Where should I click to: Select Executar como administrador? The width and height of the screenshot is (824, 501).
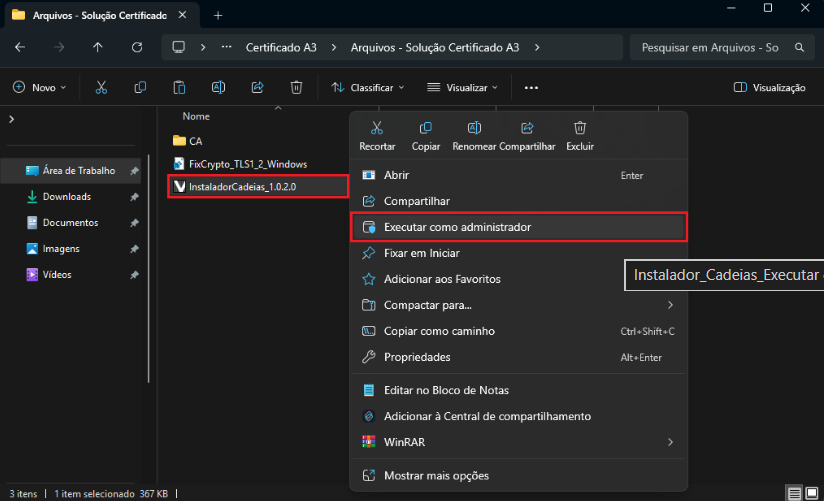457,227
